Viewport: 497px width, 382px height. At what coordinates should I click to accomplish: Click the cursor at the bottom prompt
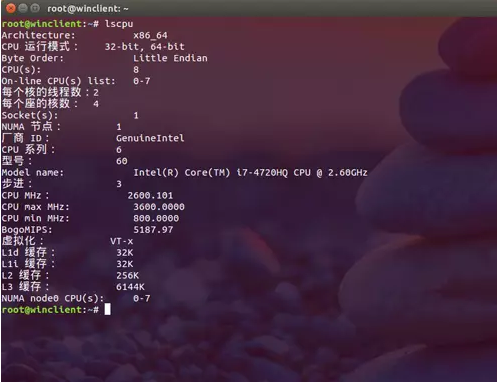pos(107,310)
